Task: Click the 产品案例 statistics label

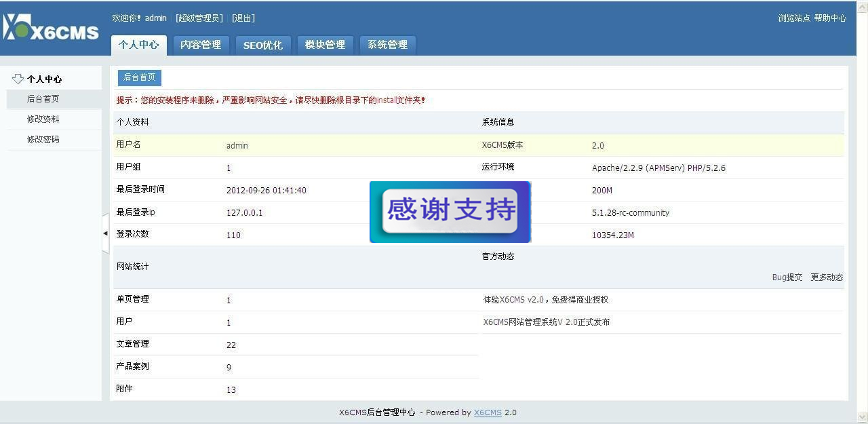Action: (x=132, y=366)
